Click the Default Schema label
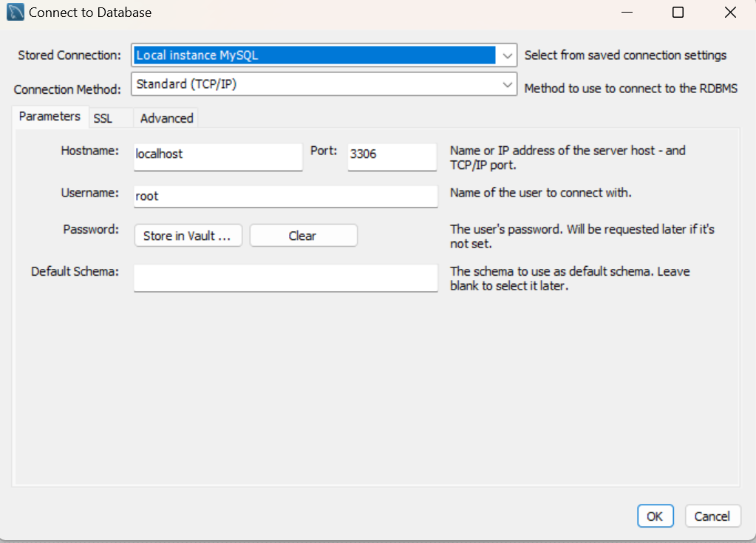 (75, 272)
